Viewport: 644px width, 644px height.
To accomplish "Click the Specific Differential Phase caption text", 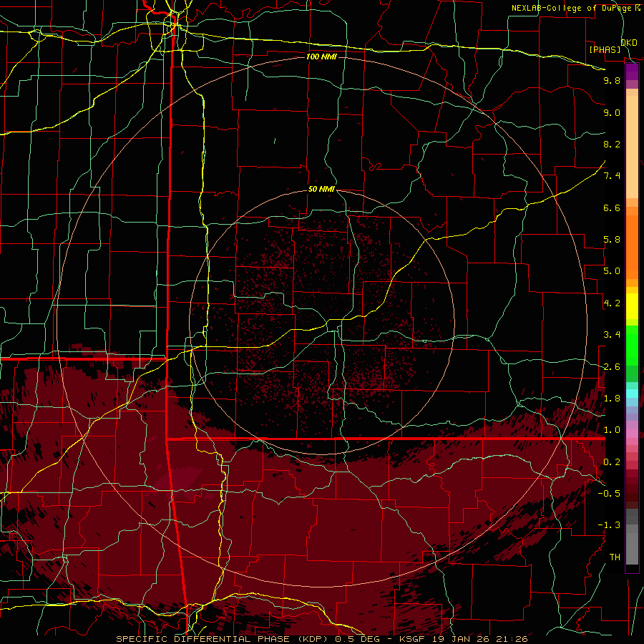I will 321,639.
